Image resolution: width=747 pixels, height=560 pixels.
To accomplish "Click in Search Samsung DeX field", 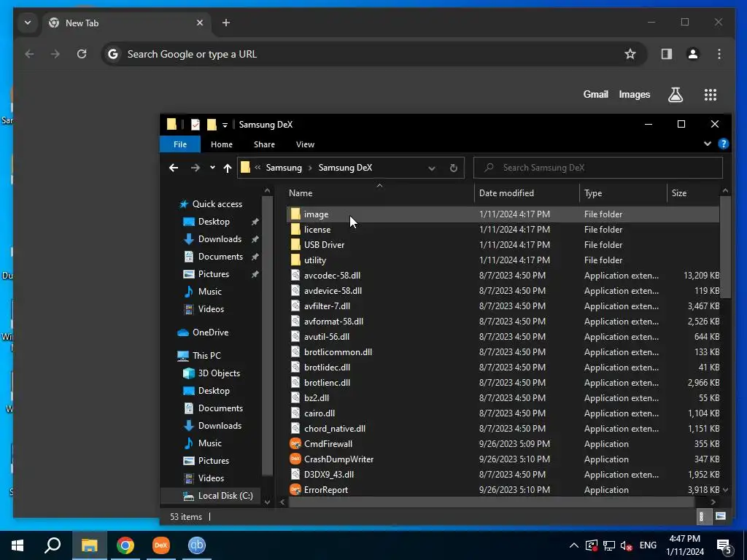I will pos(598,168).
